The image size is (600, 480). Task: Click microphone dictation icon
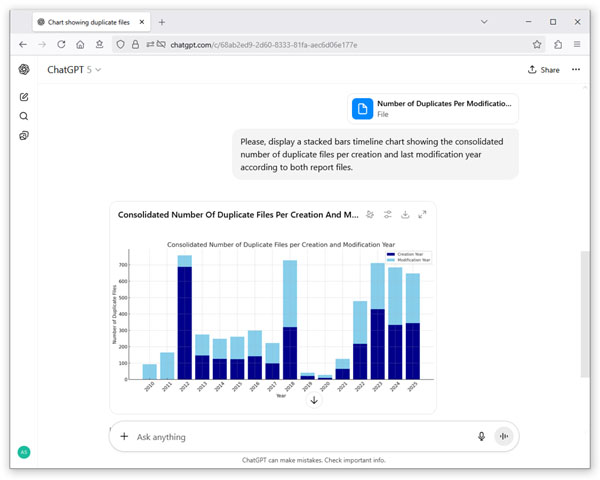pos(481,436)
